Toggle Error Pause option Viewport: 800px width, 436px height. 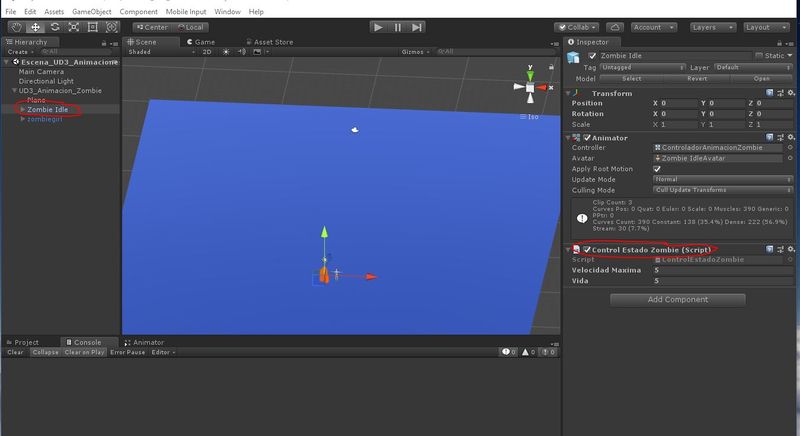point(128,352)
